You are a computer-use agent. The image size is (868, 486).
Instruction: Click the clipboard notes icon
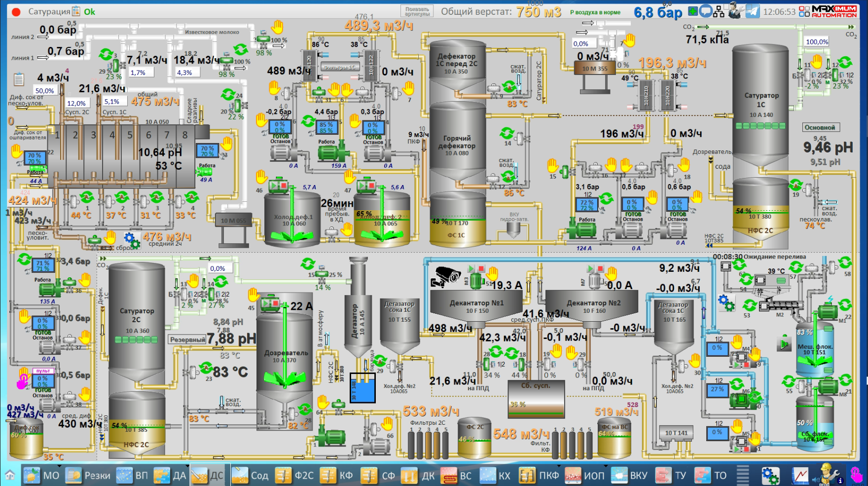pos(19,79)
